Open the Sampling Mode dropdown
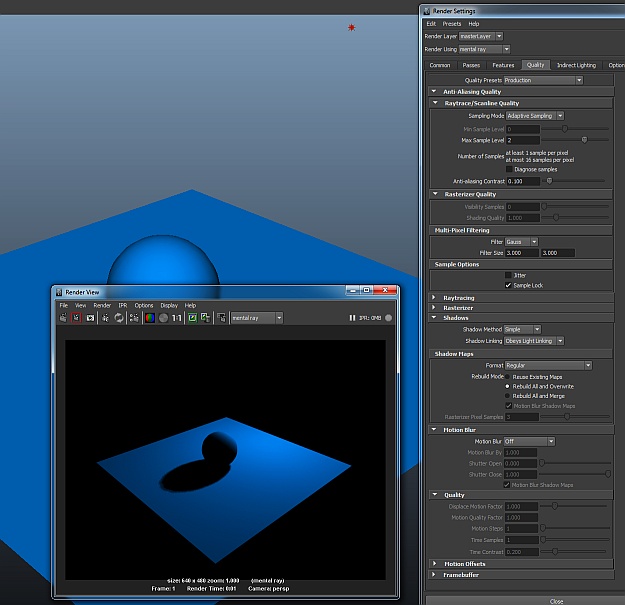The image size is (625, 605). (x=535, y=116)
